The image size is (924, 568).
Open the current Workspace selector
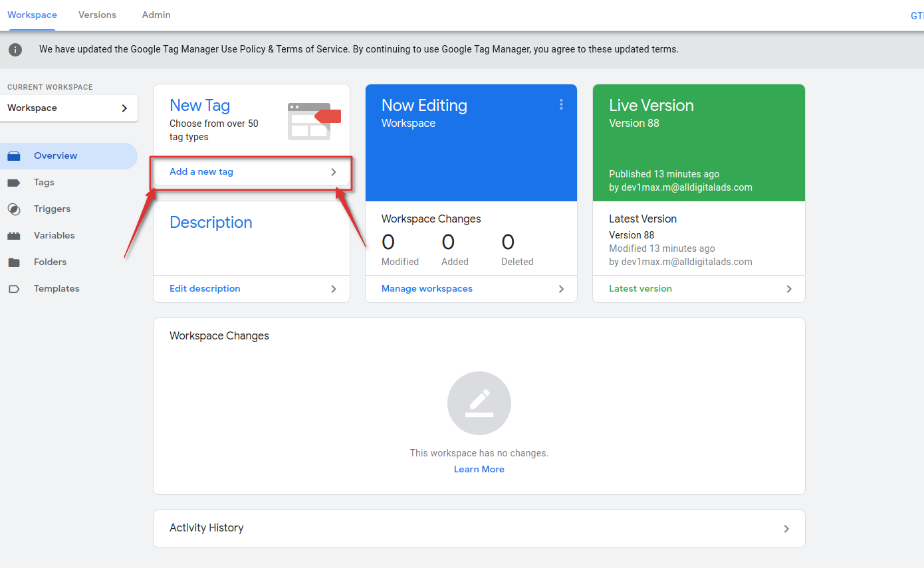(68, 108)
